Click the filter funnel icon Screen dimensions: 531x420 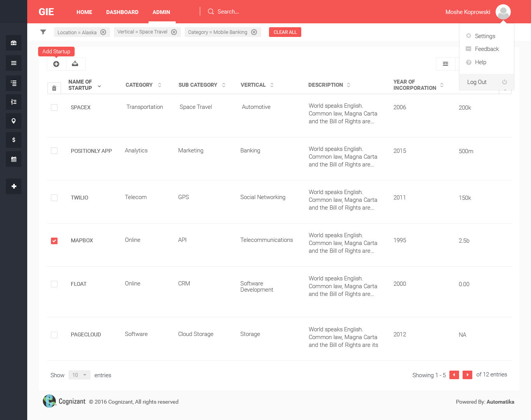click(x=43, y=32)
